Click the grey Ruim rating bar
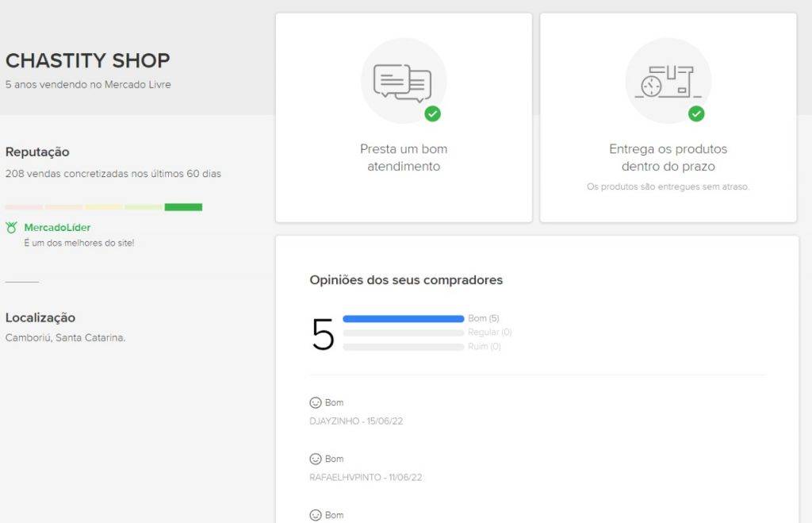Screen dimensions: 812x523 point(403,347)
